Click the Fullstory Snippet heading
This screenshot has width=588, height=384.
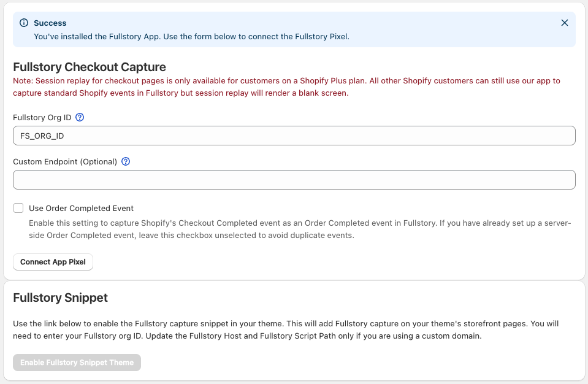coord(60,298)
